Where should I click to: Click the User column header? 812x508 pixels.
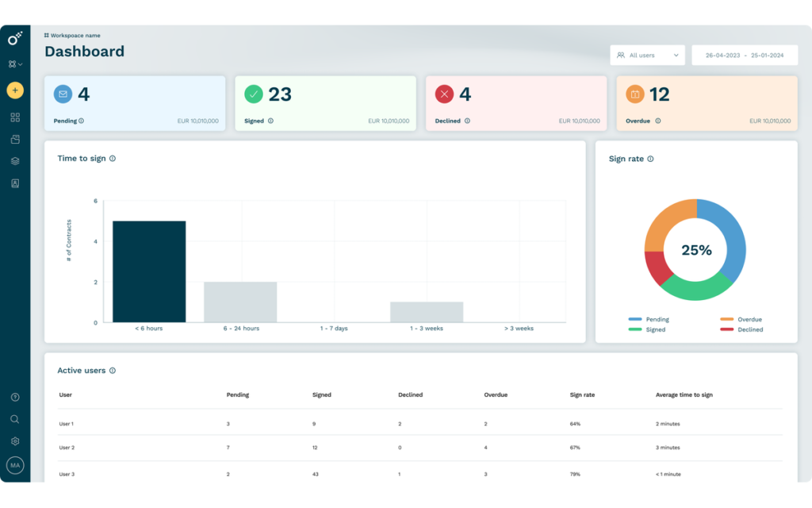coord(65,395)
